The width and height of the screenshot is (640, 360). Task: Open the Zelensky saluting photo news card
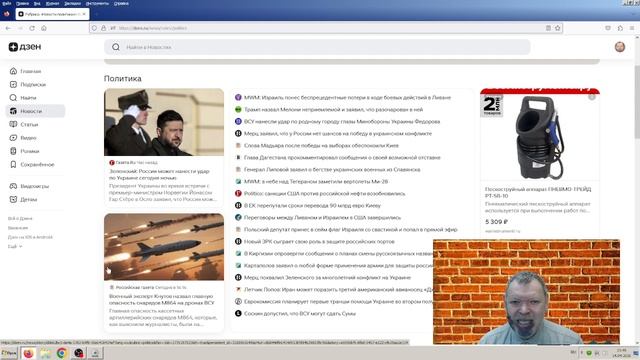[x=164, y=122]
